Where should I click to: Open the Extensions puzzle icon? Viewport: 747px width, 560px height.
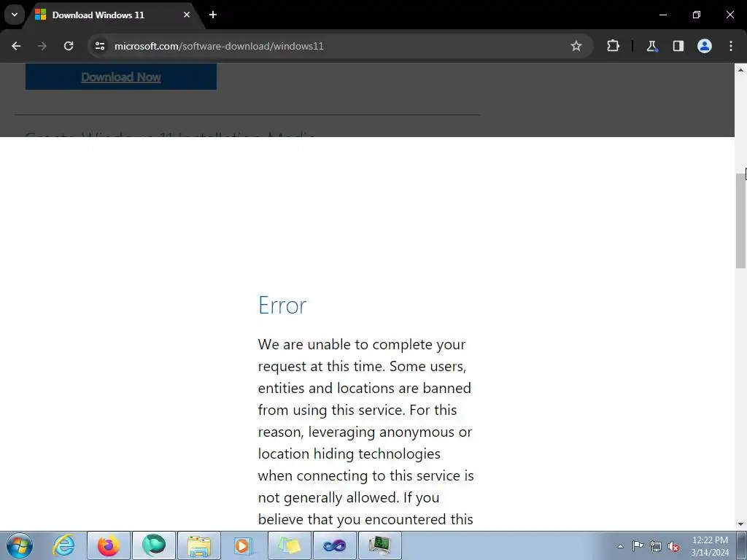pyautogui.click(x=613, y=46)
